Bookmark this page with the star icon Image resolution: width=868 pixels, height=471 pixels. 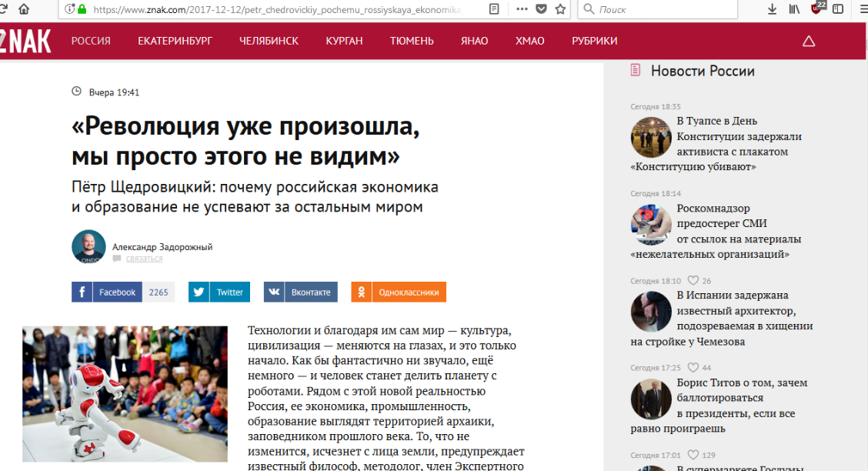pos(560,9)
